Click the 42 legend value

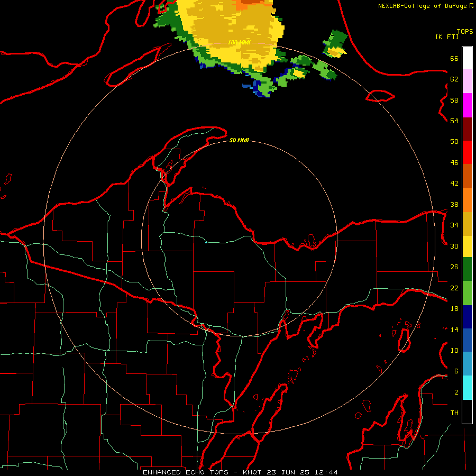click(x=454, y=184)
